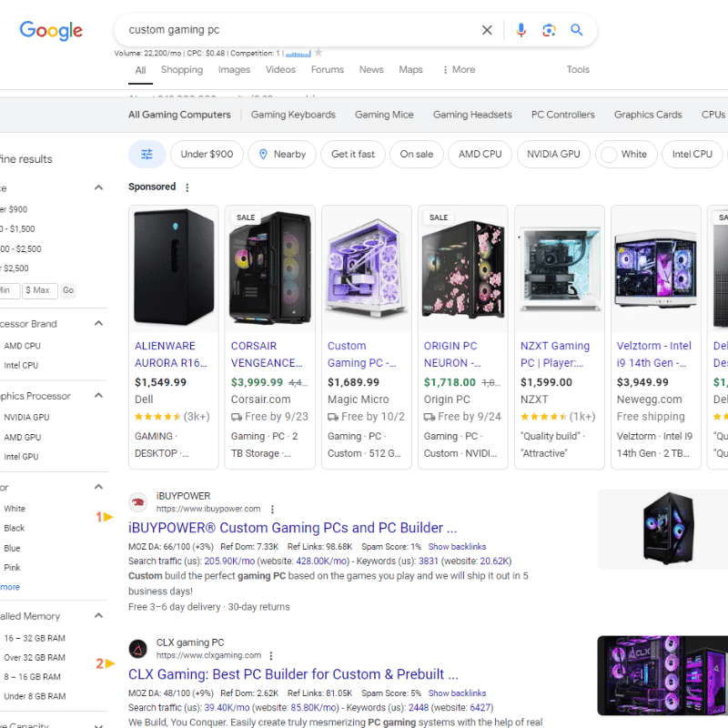Open CLX Gaming Best PC Builder result
Image resolution: width=728 pixels, height=728 pixels.
[x=293, y=674]
